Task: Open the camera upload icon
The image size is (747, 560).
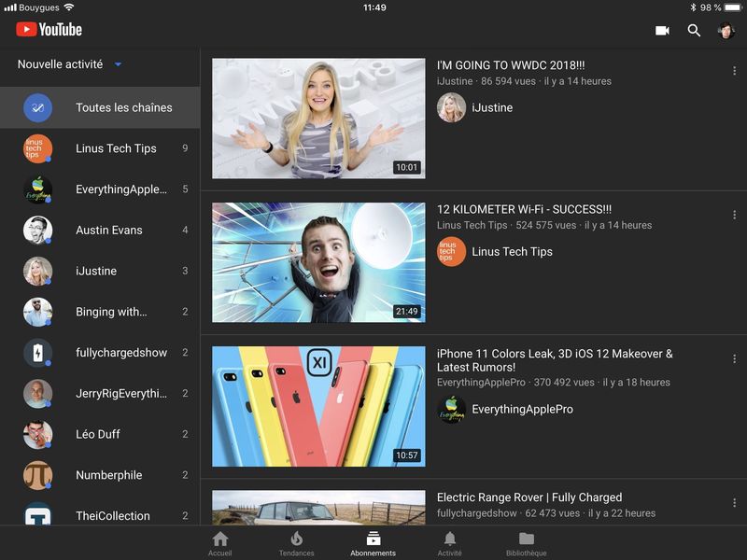Action: point(662,31)
